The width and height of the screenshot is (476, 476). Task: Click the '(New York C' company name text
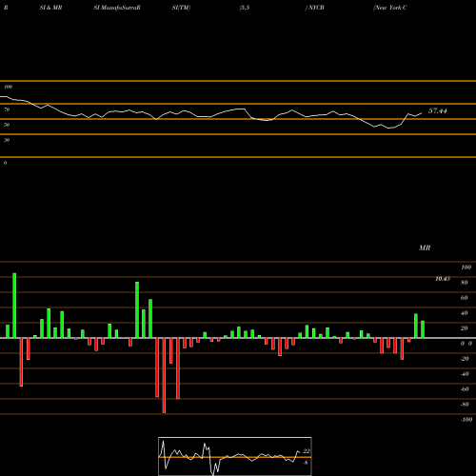pyautogui.click(x=390, y=8)
